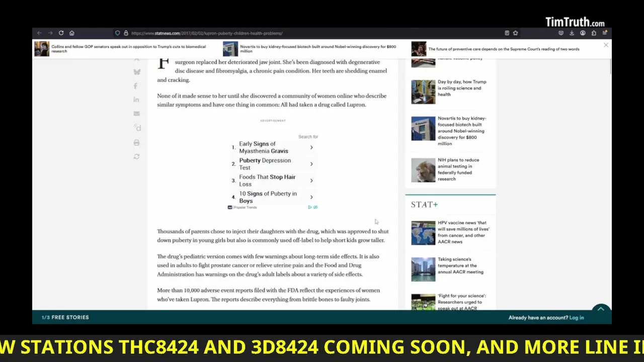Expand '10 Signs of Puberty in Boys' chevron
The width and height of the screenshot is (644, 362).
pyautogui.click(x=311, y=197)
